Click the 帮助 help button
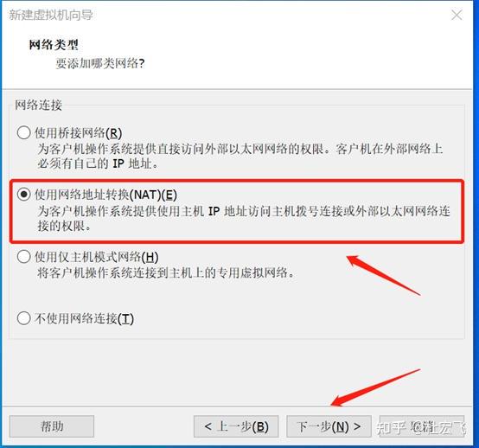Screen dimensions: 479x448 tap(52, 426)
